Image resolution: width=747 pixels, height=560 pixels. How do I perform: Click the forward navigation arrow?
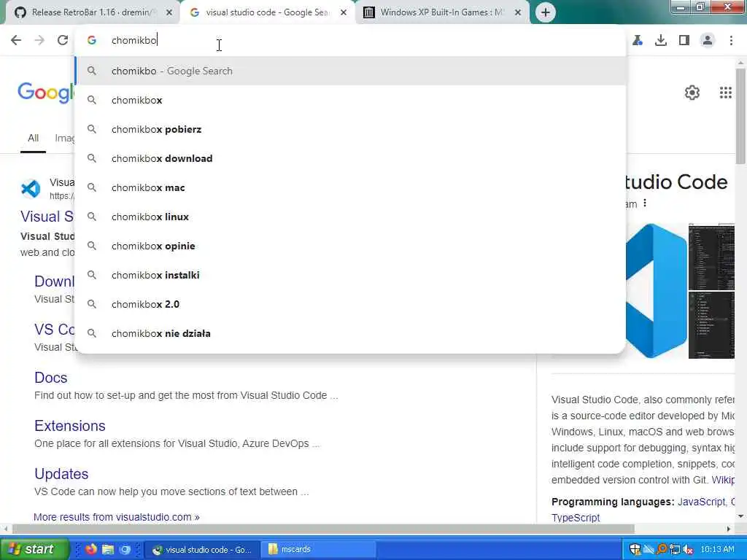tap(39, 41)
